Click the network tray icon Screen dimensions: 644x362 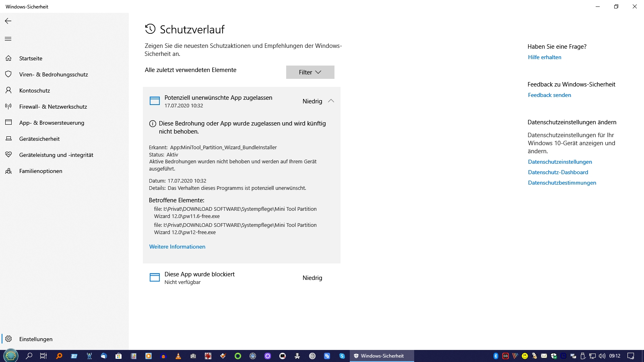click(592, 356)
